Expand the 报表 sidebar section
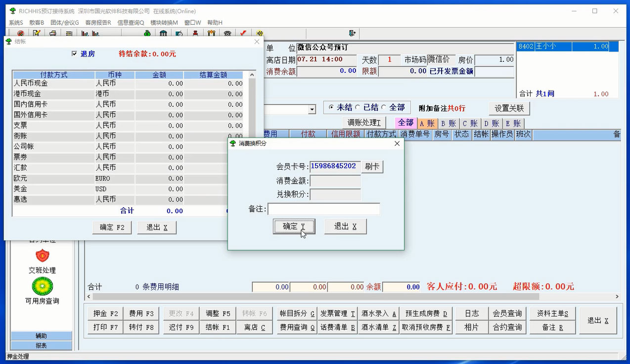630x364 pixels. [x=42, y=346]
